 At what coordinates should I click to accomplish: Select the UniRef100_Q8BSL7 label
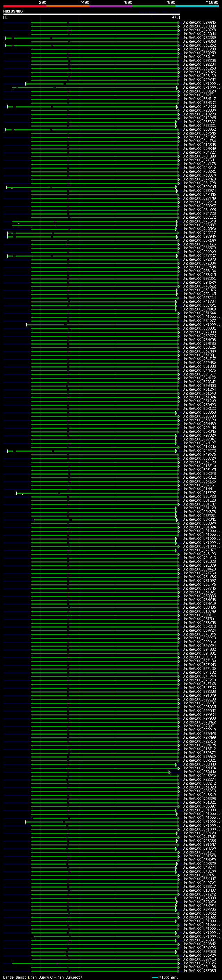(x=199, y=886)
